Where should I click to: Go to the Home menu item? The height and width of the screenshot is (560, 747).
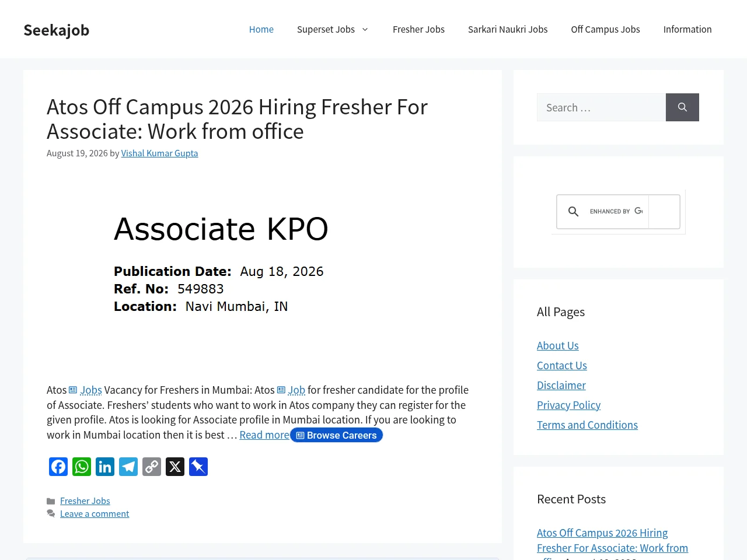pyautogui.click(x=261, y=29)
